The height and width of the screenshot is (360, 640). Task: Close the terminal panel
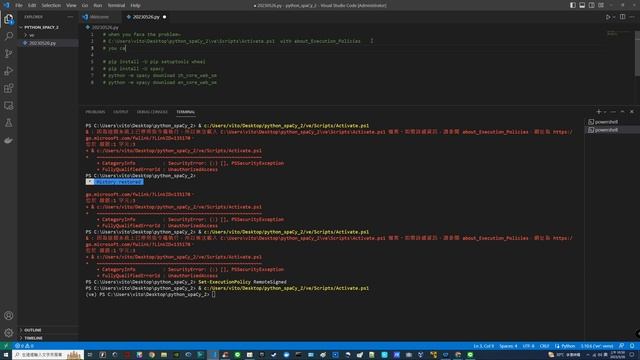(632, 112)
